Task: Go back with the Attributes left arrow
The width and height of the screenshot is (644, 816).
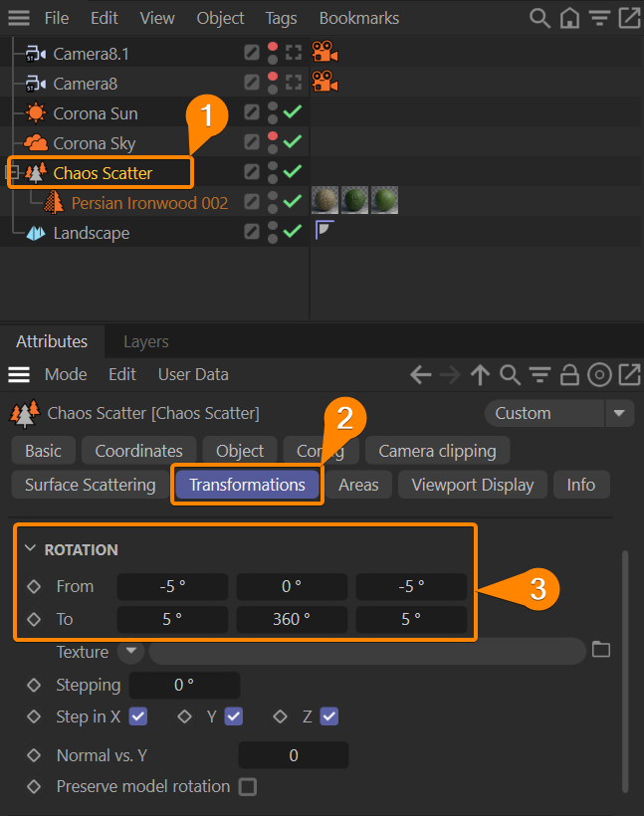Action: 421,374
